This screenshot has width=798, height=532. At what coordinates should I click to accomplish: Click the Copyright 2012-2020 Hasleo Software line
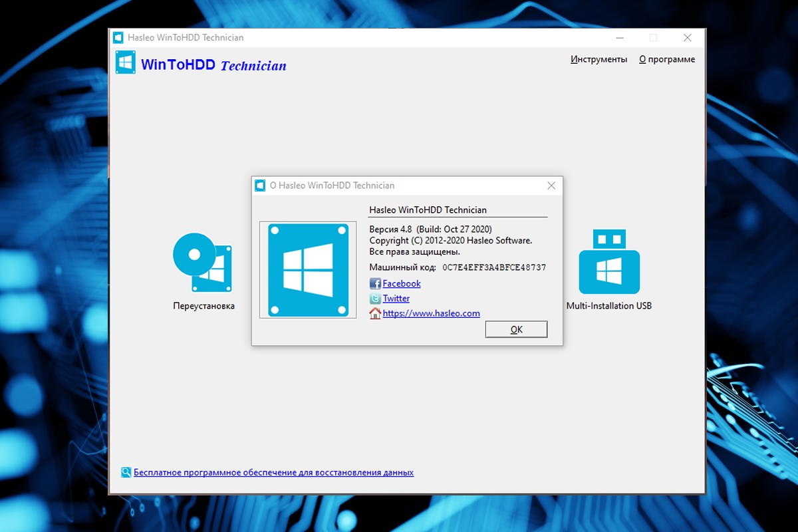(451, 240)
